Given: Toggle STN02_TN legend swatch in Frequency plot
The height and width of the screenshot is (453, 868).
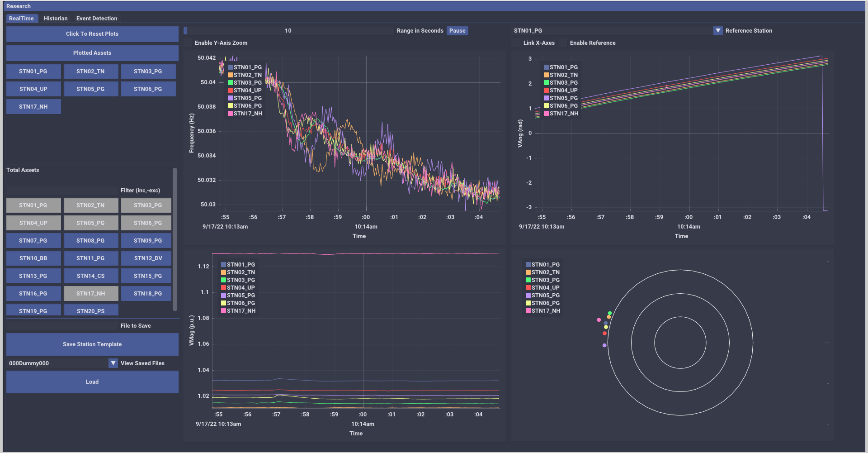Looking at the screenshot, I should tap(230, 75).
